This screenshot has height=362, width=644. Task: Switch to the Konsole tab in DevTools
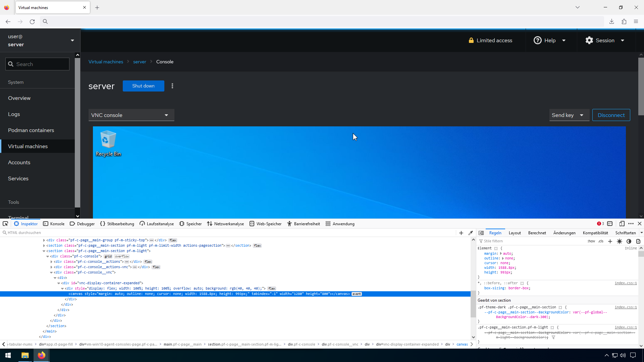tap(54, 224)
